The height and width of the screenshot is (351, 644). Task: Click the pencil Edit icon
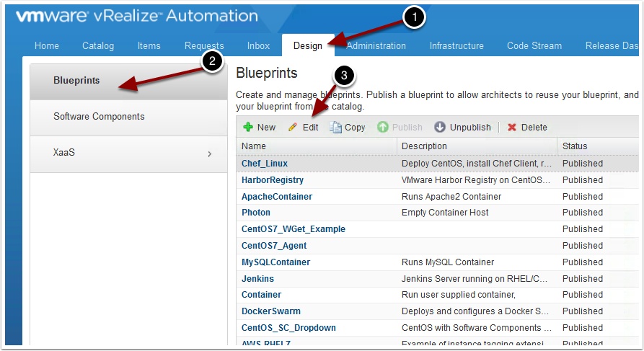tap(293, 127)
